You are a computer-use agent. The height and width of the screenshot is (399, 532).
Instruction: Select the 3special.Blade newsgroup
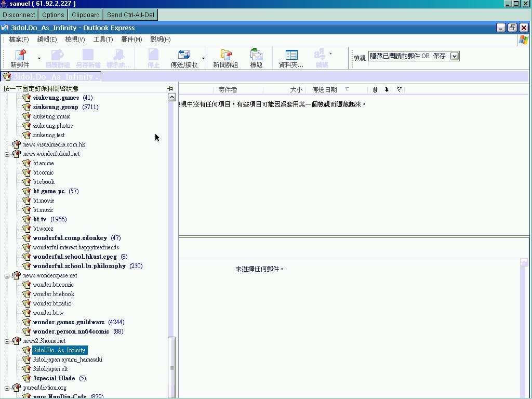click(54, 378)
